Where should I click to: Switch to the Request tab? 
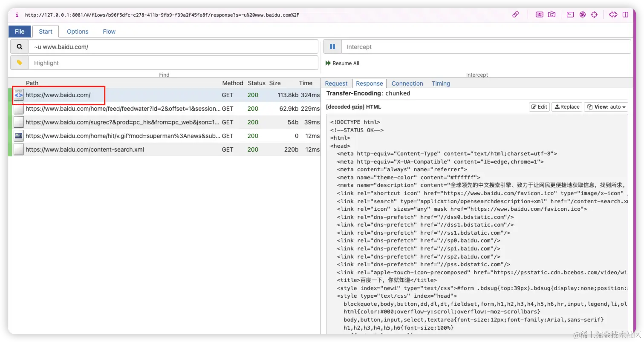tap(336, 83)
